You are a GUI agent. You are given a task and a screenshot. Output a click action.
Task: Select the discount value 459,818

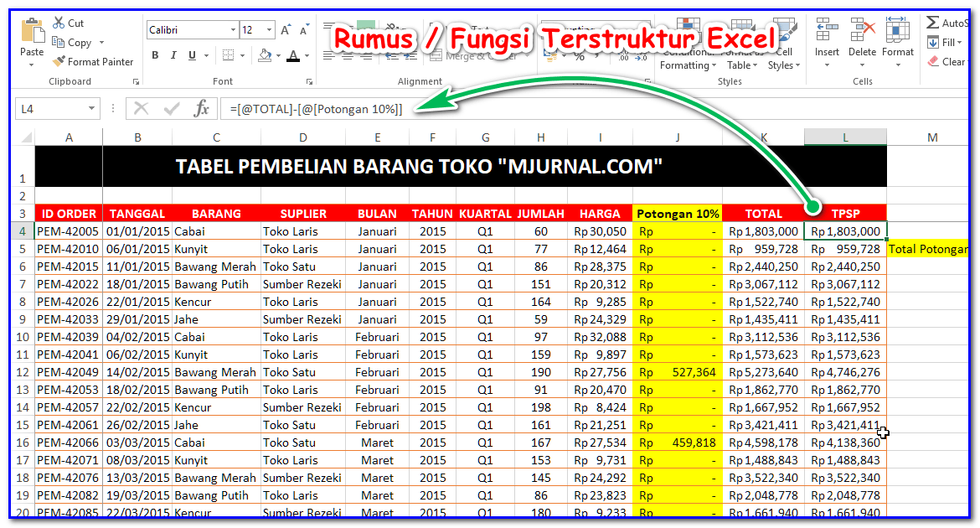tap(678, 443)
